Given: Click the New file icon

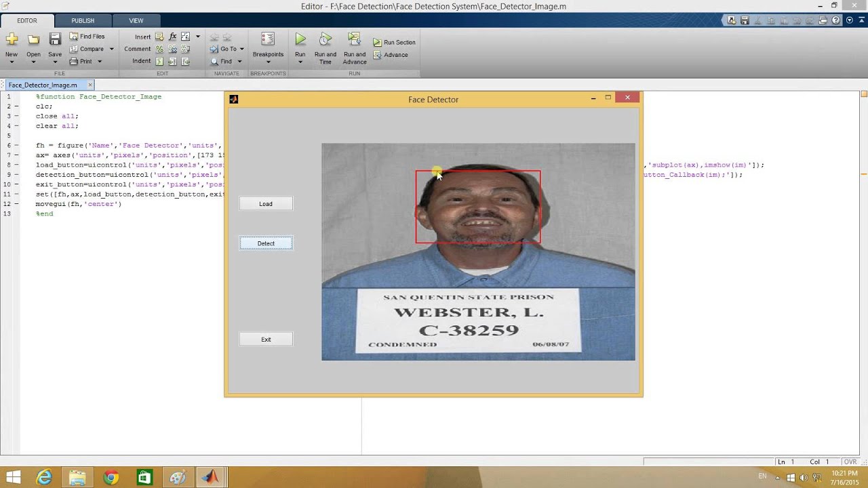Looking at the screenshot, I should 12,39.
